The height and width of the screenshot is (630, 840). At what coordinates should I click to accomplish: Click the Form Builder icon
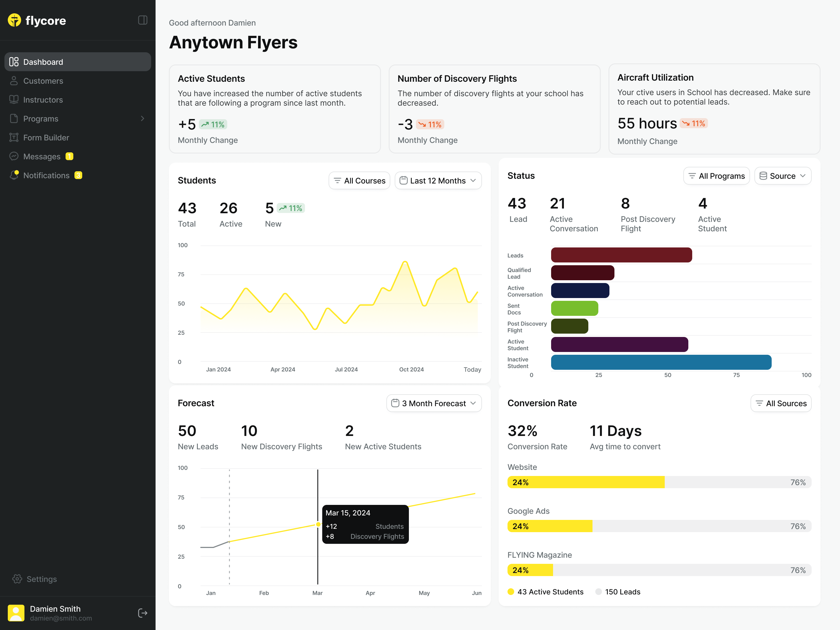pos(14,138)
